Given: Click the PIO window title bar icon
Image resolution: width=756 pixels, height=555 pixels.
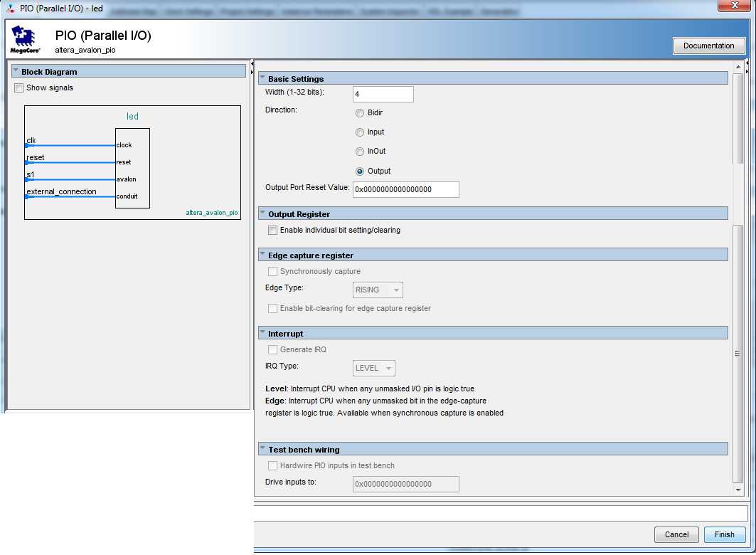Looking at the screenshot, I should click(11, 9).
